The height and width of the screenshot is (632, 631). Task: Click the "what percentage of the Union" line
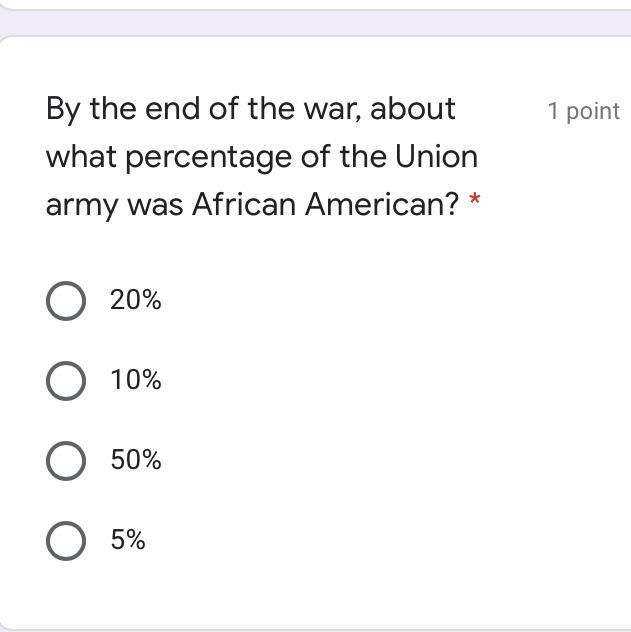[262, 157]
